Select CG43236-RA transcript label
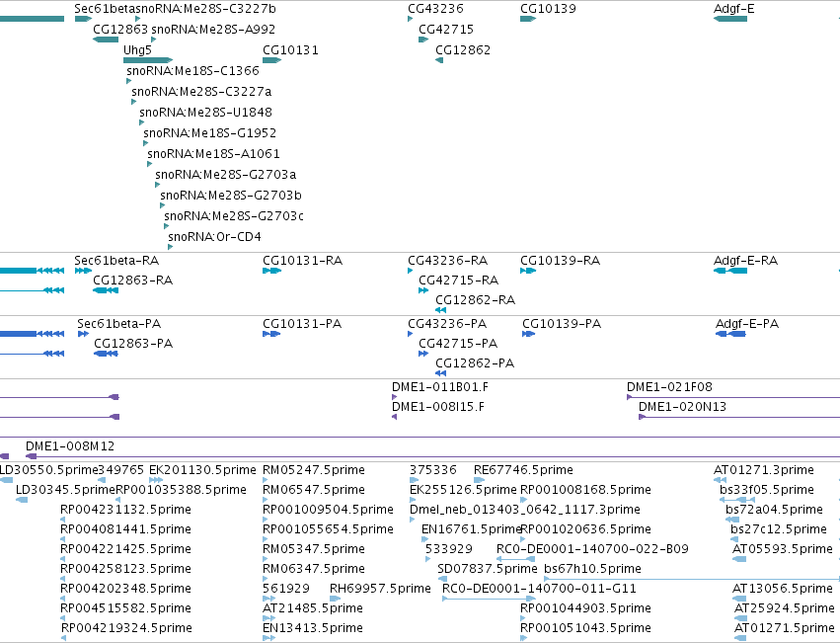 point(448,261)
